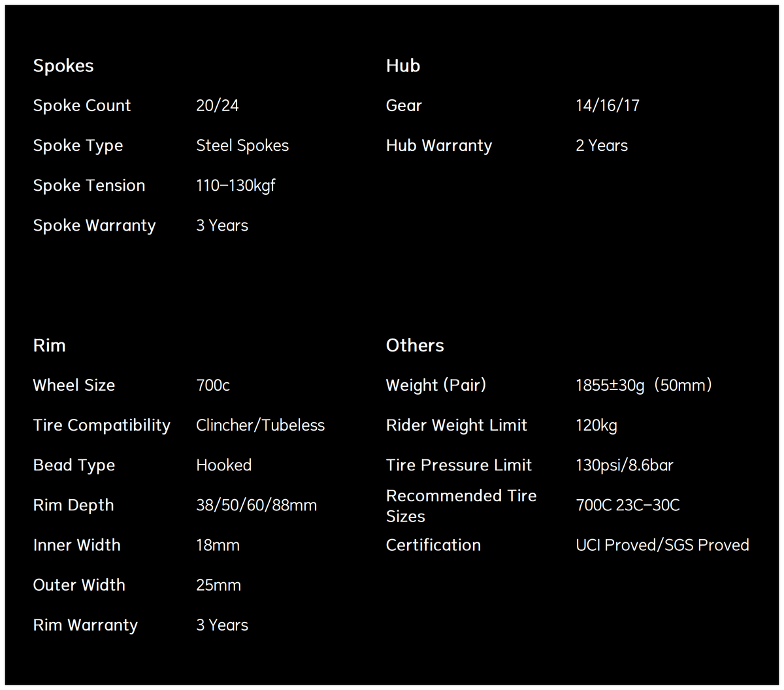Click the Spoke Count label
Image resolution: width=784 pixels, height=690 pixels.
click(82, 105)
